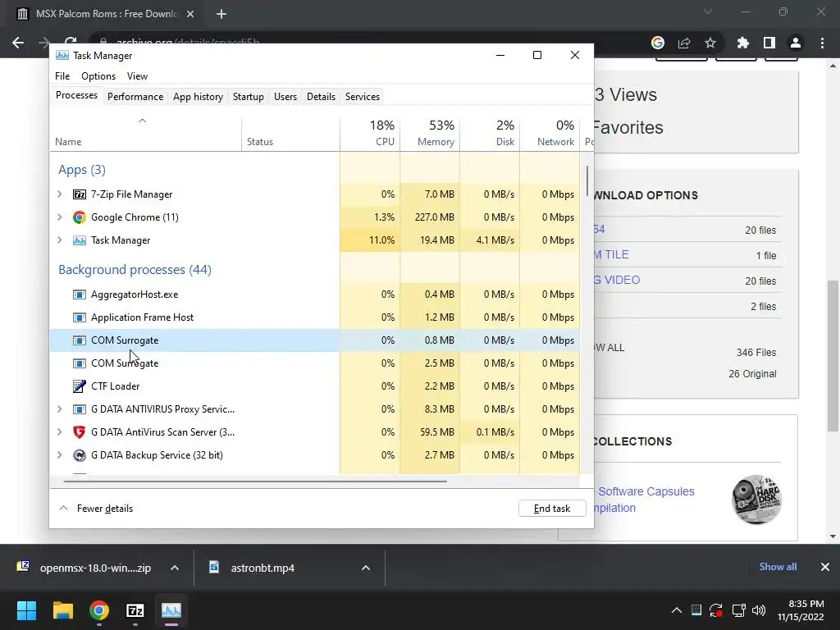This screenshot has width=840, height=630.
Task: Expand the Task Manager process group
Action: [59, 240]
